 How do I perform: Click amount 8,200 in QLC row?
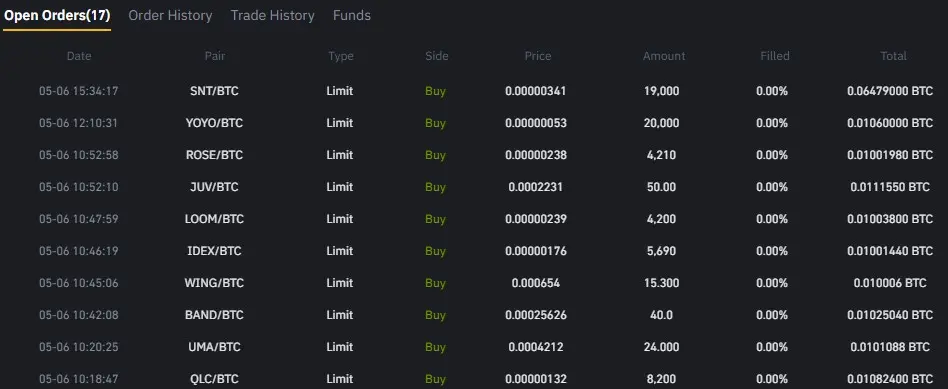pos(661,379)
